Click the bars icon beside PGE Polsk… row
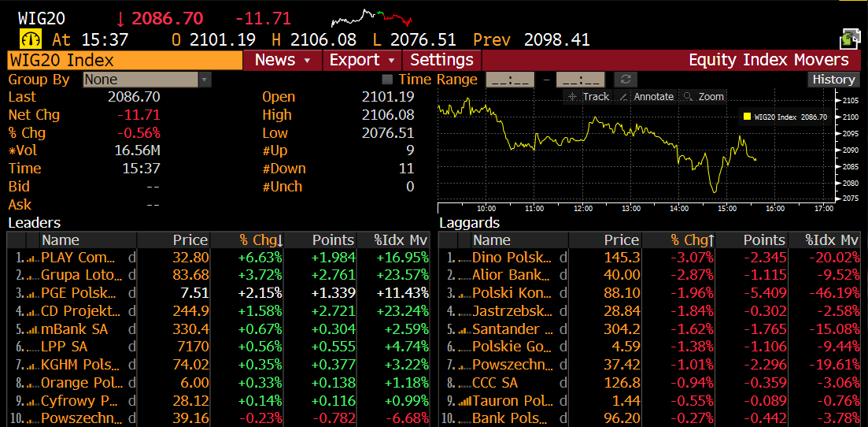The width and height of the screenshot is (868, 427). click(33, 293)
